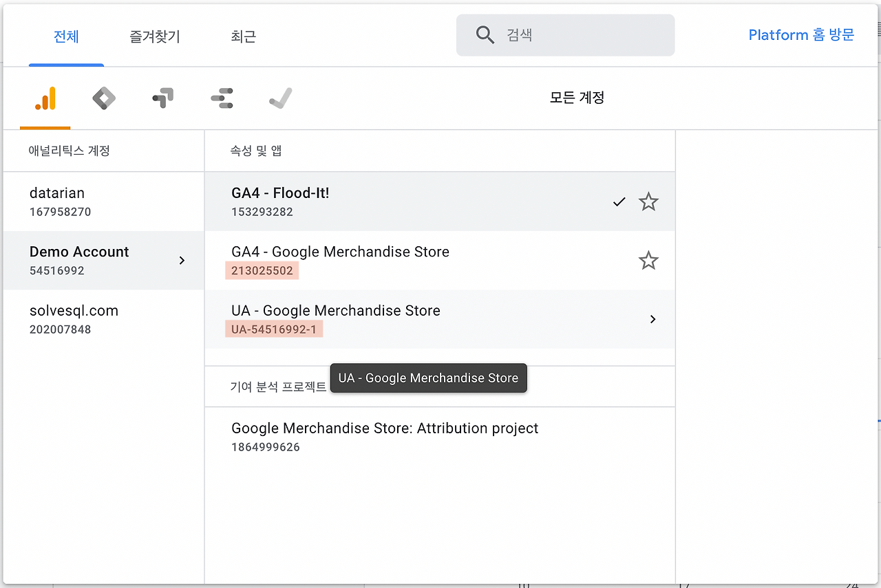Switch to the 즐겨찾기 tab
Screen dimensions: 881x588
(x=155, y=36)
